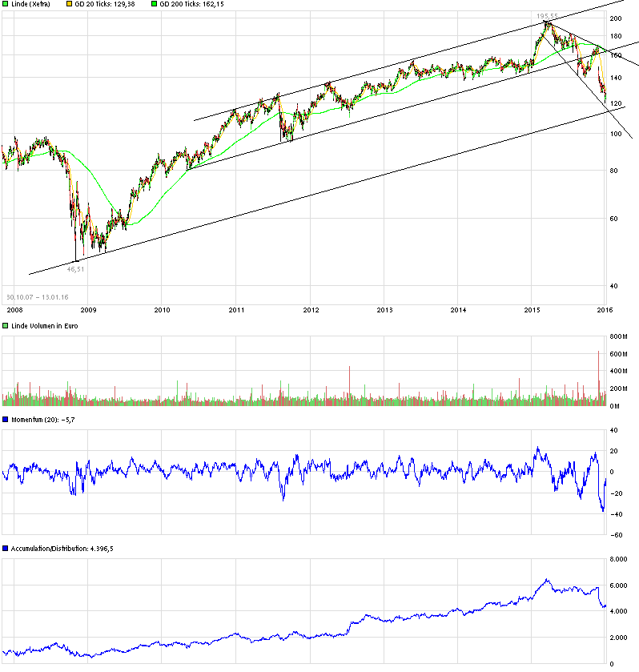
Task: Click the 40 price axis label on price chart
Action: (x=614, y=286)
